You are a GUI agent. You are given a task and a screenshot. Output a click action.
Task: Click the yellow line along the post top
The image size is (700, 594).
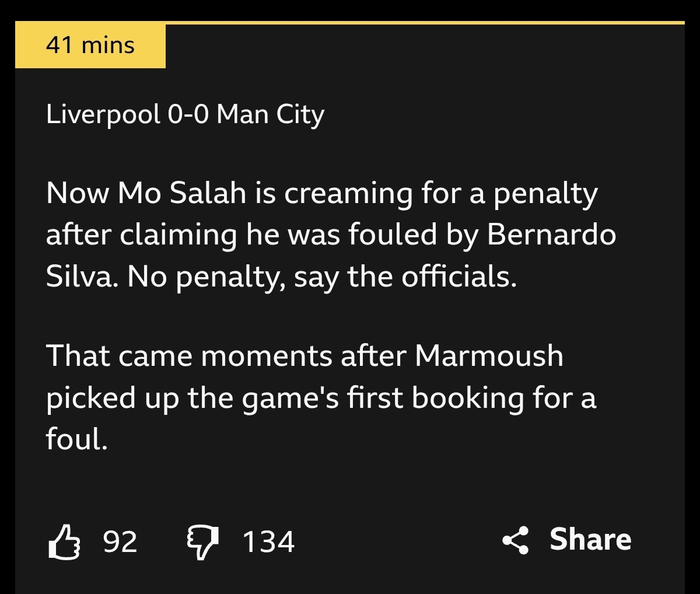[x=425, y=23]
